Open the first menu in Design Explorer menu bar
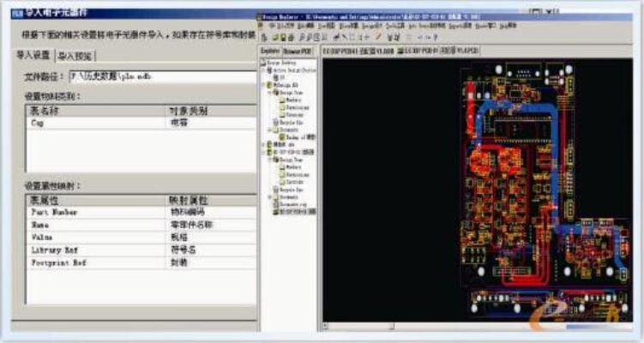Image resolution: width=644 pixels, height=343 pixels. 285,26
